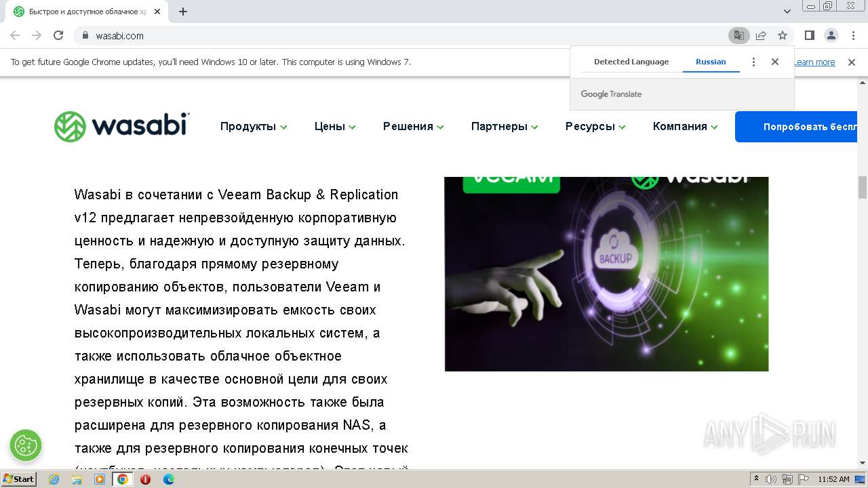868x488 pixels.
Task: Click the Google Translate icon in address bar
Action: point(738,35)
